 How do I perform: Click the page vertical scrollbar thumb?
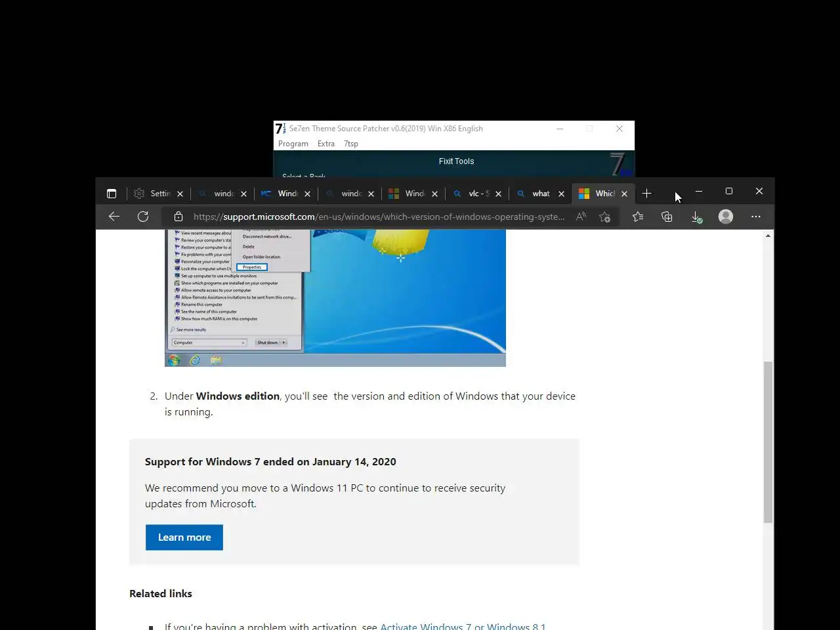tap(768, 442)
